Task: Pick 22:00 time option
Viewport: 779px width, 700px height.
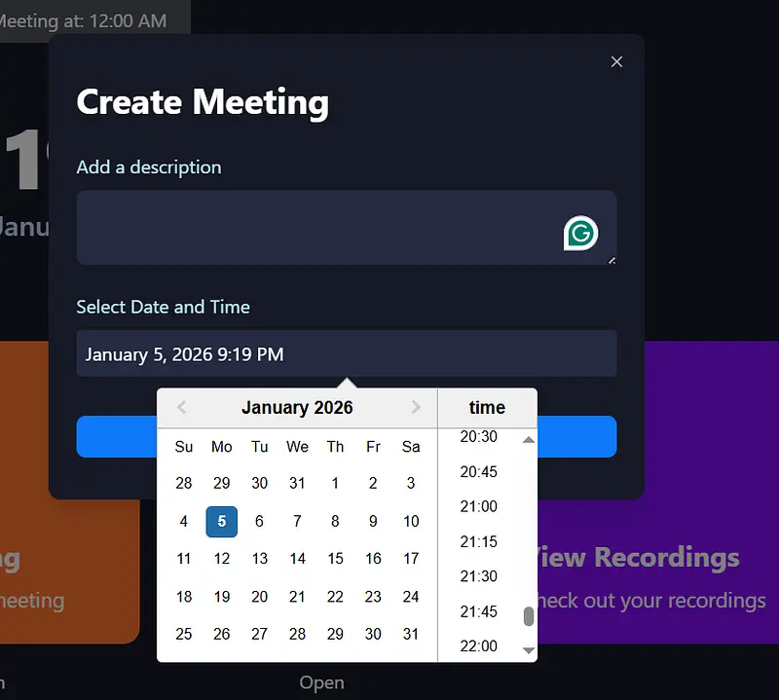Action: [478, 645]
